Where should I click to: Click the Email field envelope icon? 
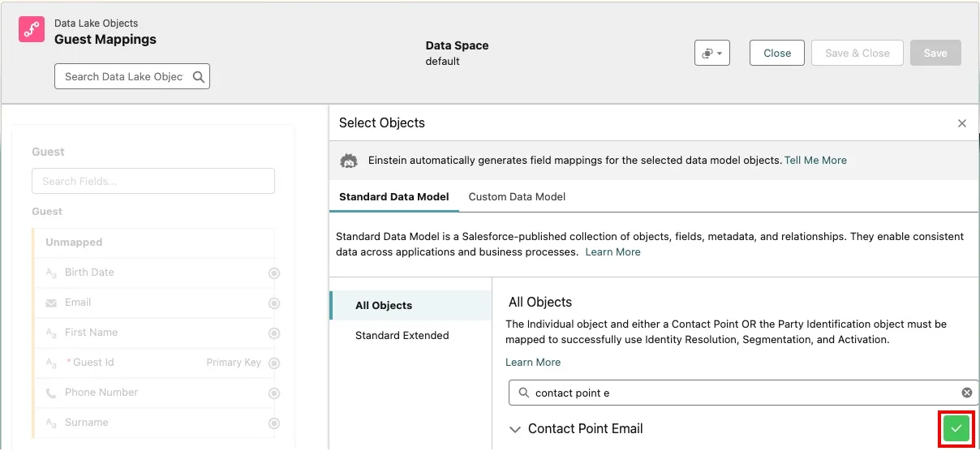pyautogui.click(x=51, y=303)
